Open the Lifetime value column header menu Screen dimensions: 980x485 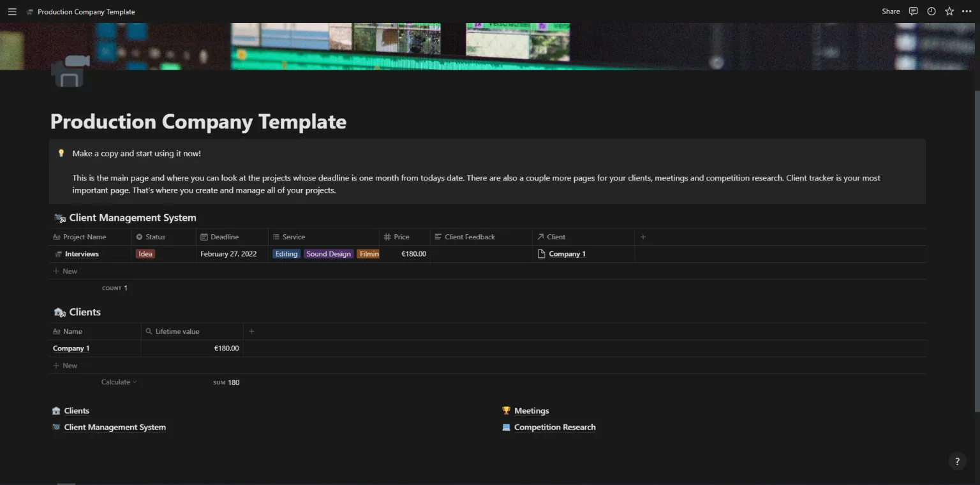[192, 331]
